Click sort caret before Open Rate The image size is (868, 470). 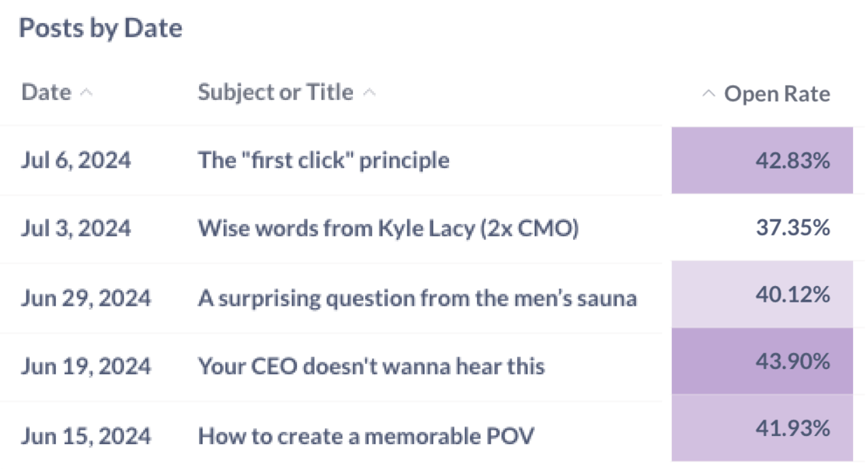pos(709,94)
